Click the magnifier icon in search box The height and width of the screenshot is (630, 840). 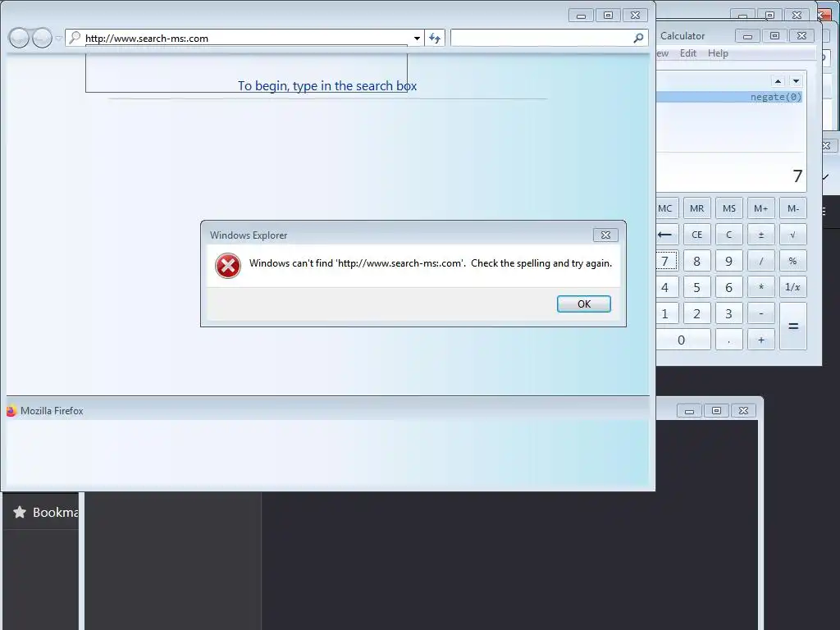(x=638, y=38)
